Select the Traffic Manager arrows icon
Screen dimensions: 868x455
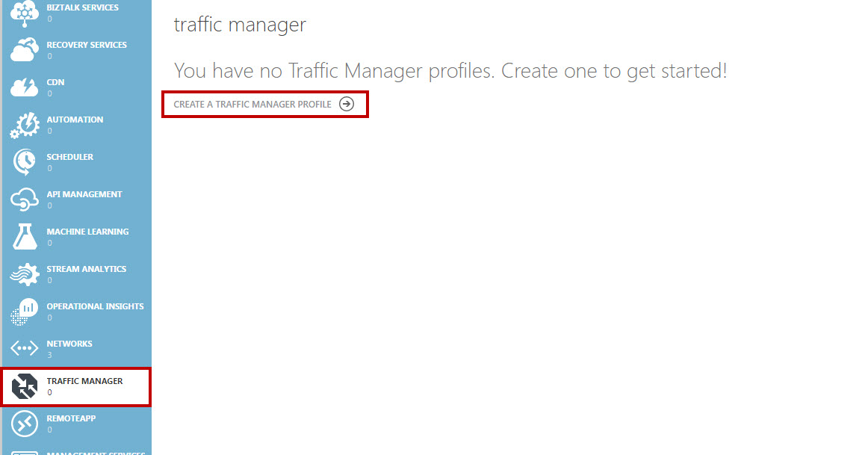pos(25,386)
